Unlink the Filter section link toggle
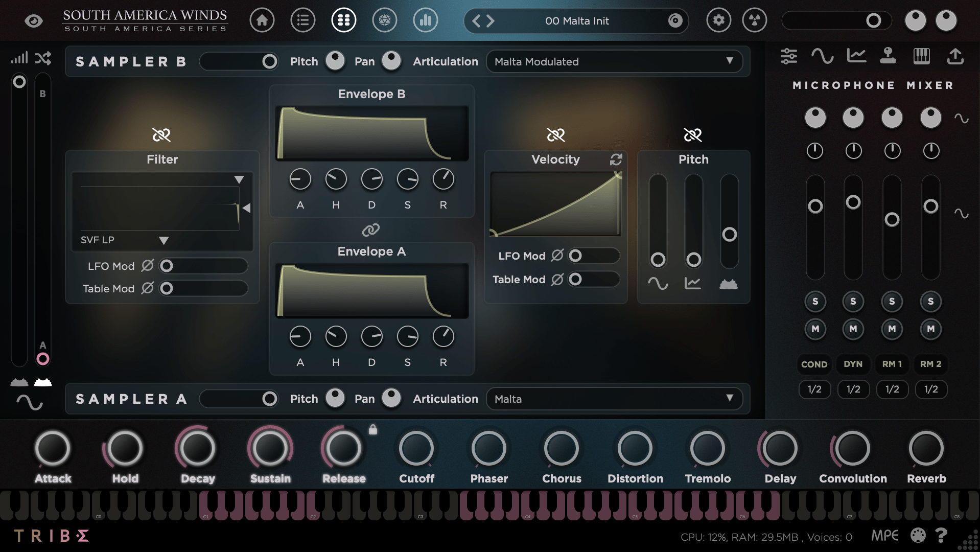980x552 pixels. 162,135
